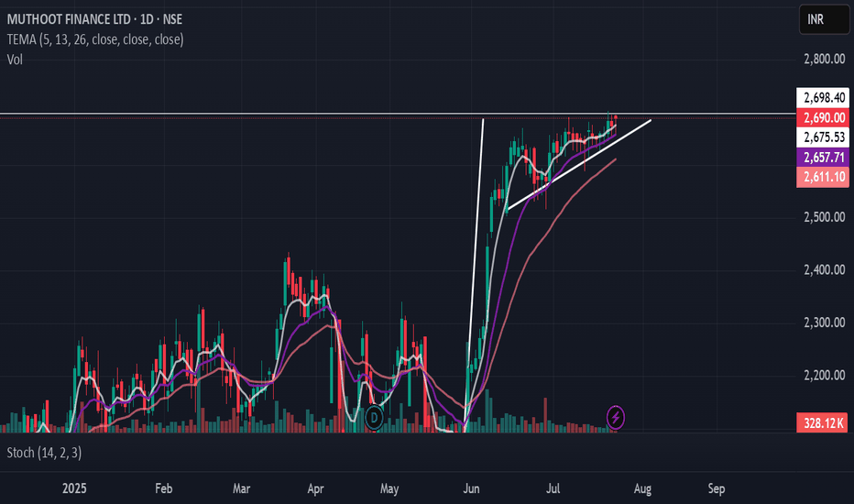Click the salmon 2,611.10 TEMA value label
The image size is (854, 504).
coord(823,177)
